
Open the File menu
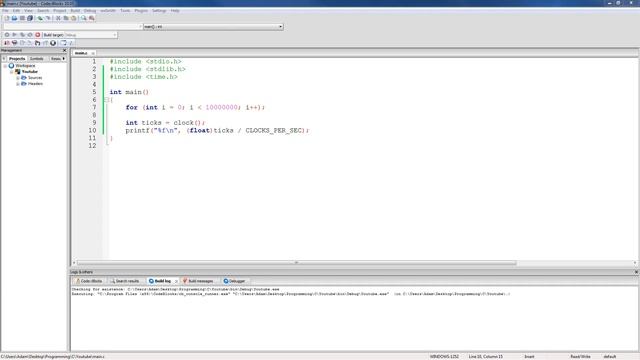coord(5,11)
